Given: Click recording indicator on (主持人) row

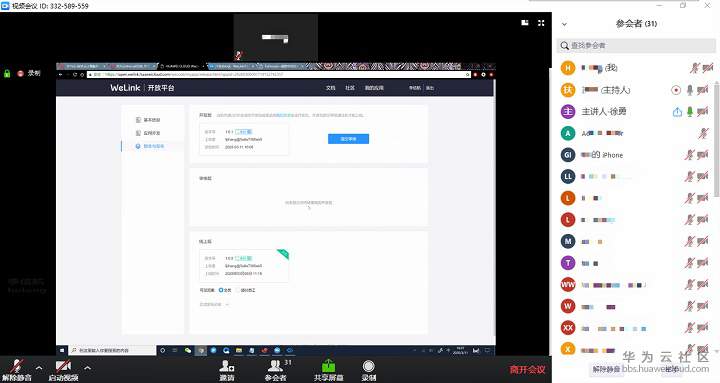Looking at the screenshot, I should tap(675, 90).
